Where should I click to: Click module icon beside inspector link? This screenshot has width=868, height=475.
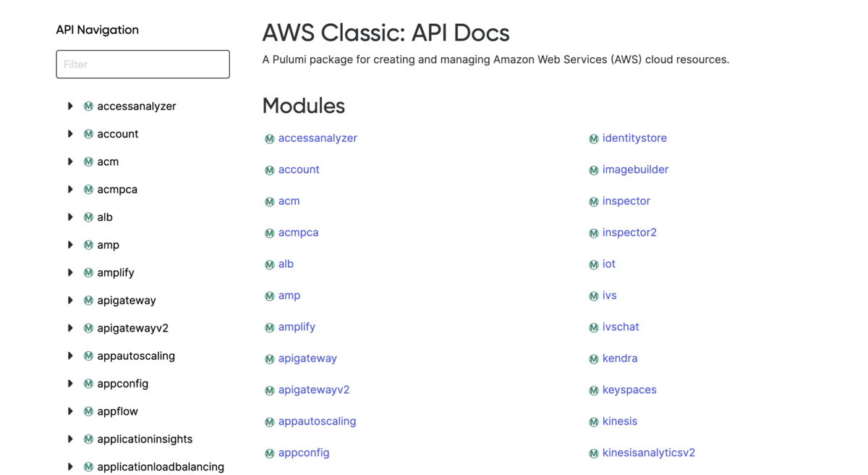click(x=593, y=202)
